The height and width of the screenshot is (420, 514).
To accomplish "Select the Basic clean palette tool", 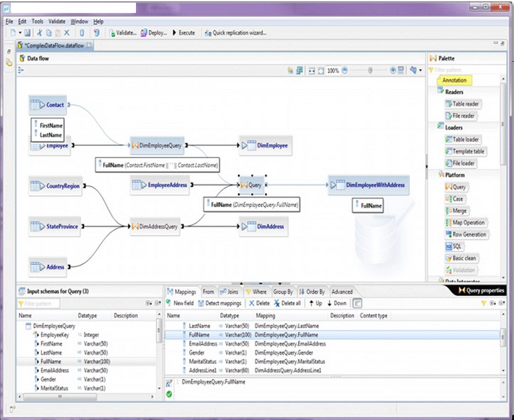I will click(461, 258).
